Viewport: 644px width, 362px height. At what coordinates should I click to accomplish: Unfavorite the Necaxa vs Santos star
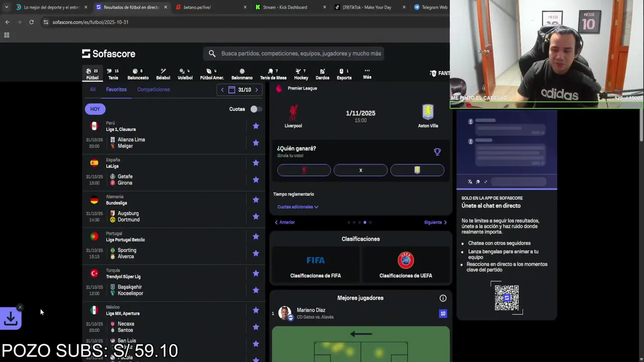point(256,327)
